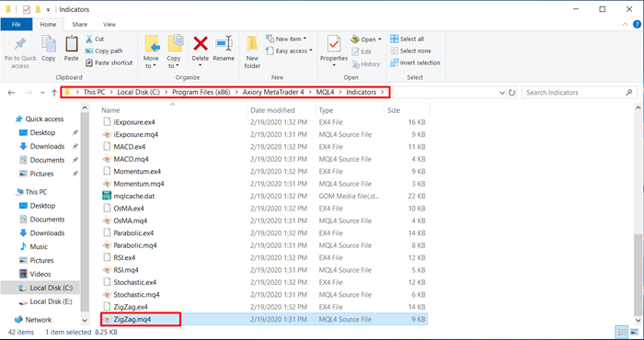Open the Copy to menu
The height and width of the screenshot is (340, 644).
[x=174, y=52]
